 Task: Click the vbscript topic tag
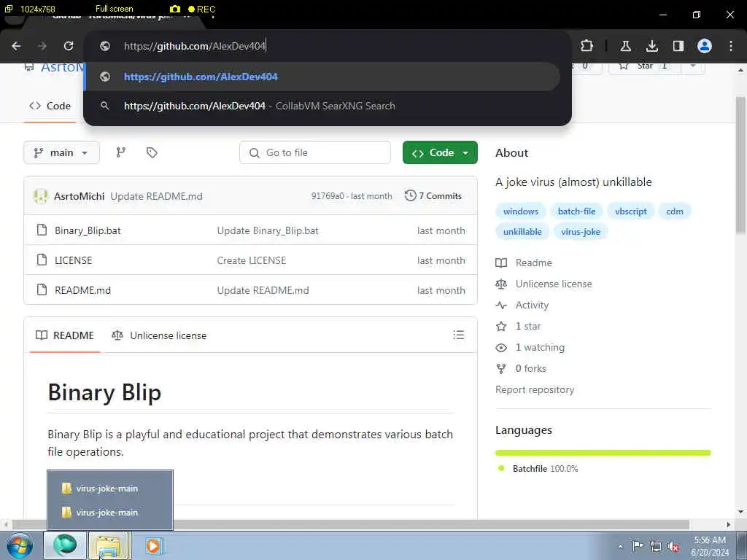631,211
